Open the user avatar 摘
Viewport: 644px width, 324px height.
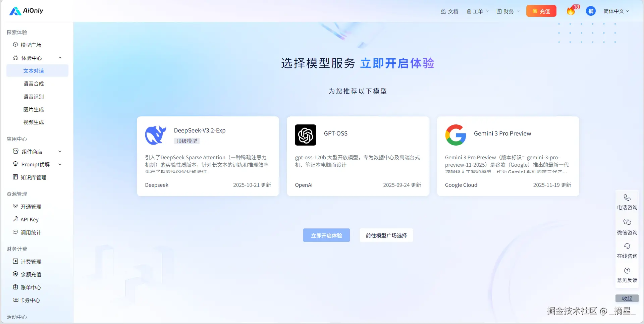[591, 11]
